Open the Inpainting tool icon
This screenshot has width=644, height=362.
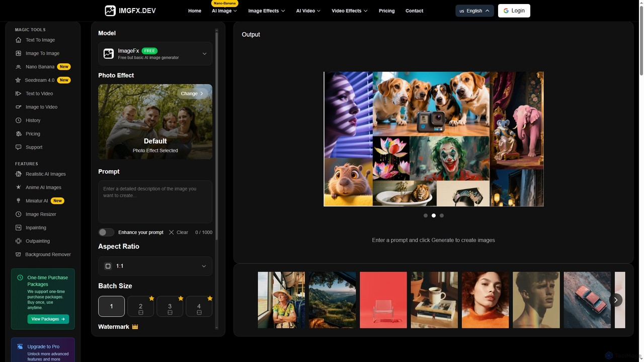tap(19, 228)
